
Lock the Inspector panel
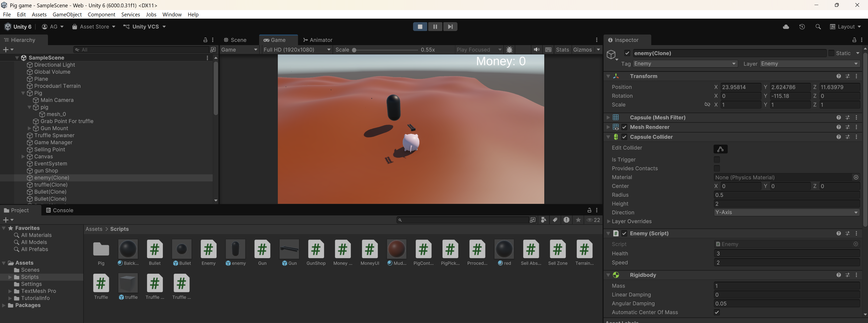coord(854,40)
